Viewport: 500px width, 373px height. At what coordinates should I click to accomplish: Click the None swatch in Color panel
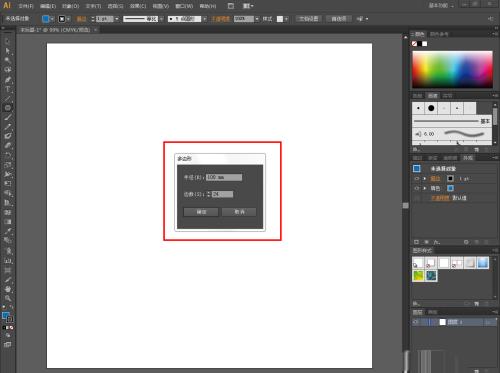pyautogui.click(x=414, y=44)
